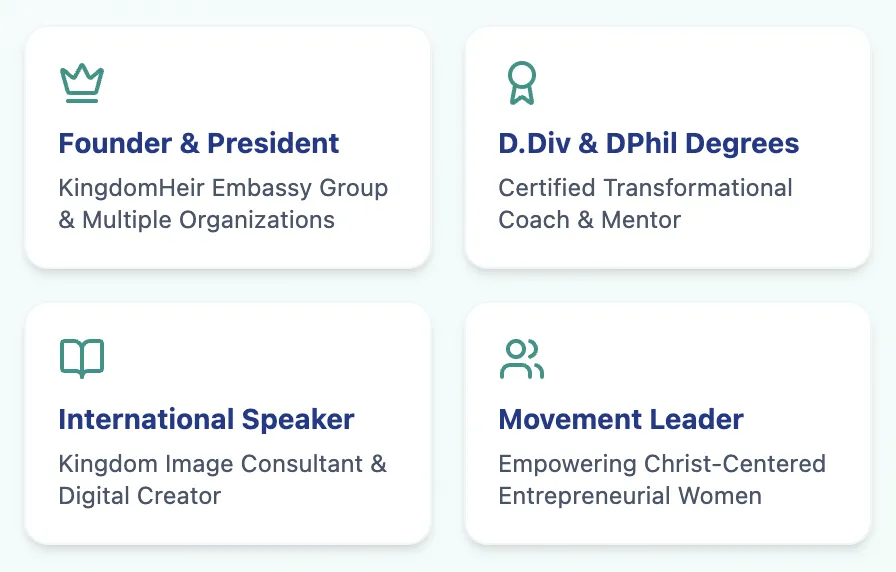Click the award ribbon icon
The height and width of the screenshot is (572, 896).
(522, 83)
